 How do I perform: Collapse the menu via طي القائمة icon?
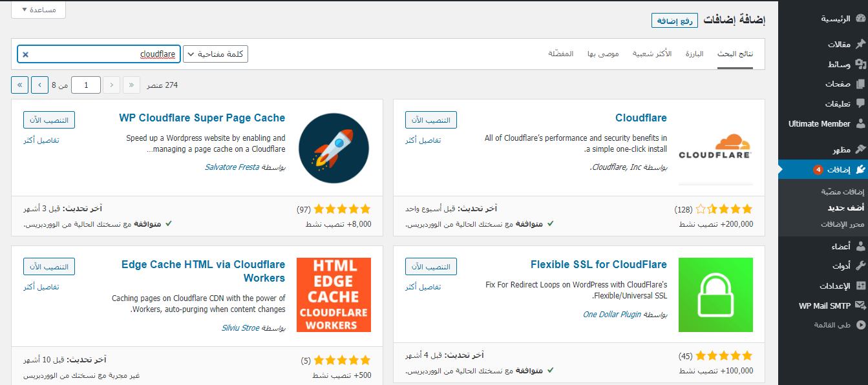coord(860,325)
